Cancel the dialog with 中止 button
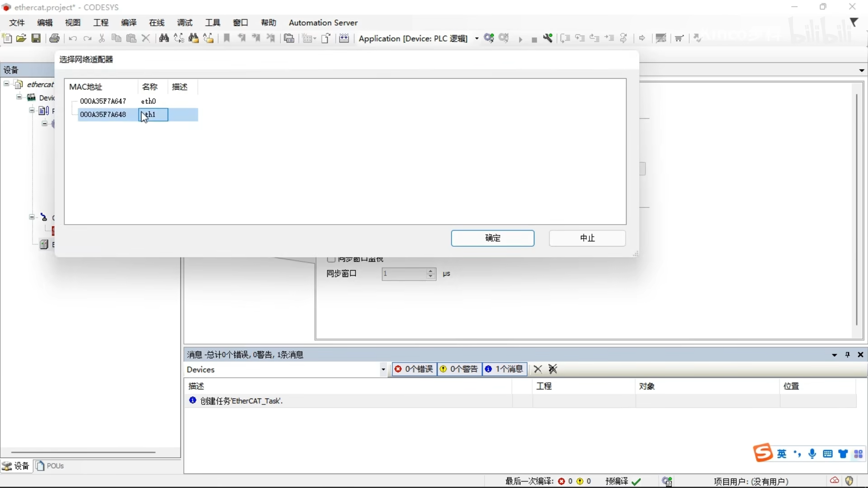Viewport: 868px width, 488px height. tap(587, 238)
